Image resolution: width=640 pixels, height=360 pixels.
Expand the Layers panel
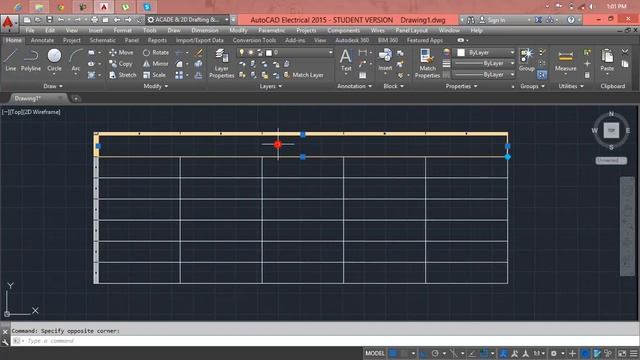tap(271, 86)
